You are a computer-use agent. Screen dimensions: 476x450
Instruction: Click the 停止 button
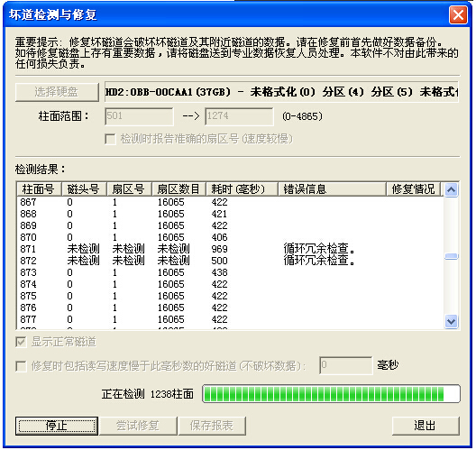click(57, 426)
